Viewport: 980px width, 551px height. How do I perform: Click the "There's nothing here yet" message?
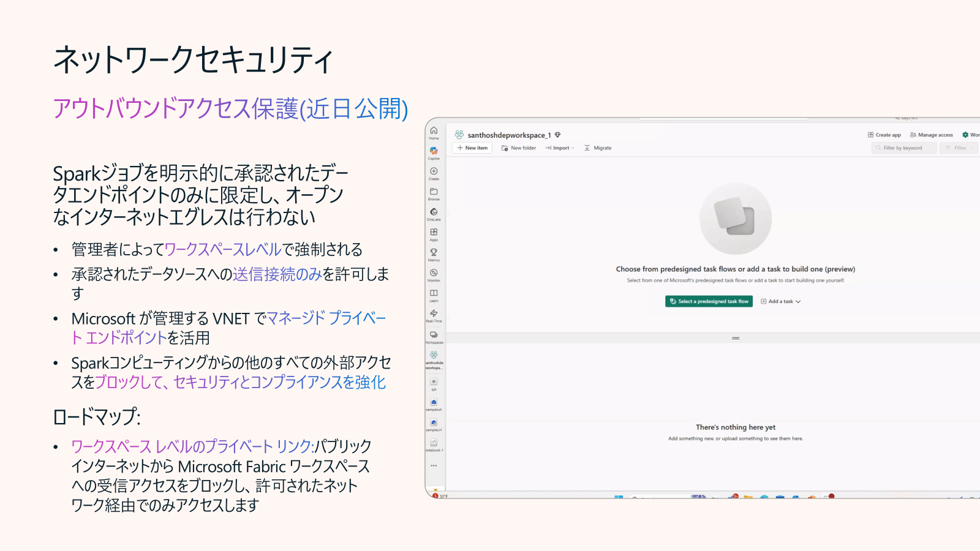coord(736,427)
